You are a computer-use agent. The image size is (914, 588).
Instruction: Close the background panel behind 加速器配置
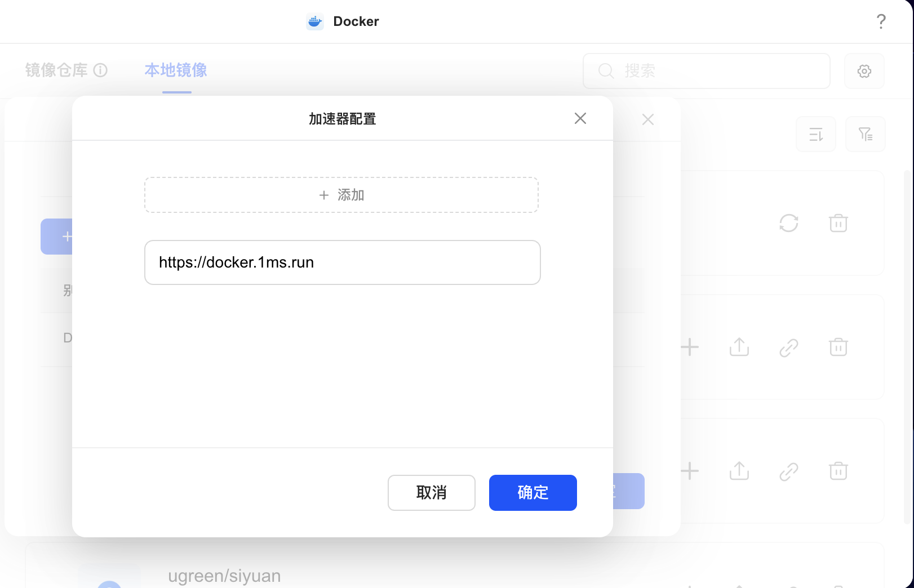[648, 119]
